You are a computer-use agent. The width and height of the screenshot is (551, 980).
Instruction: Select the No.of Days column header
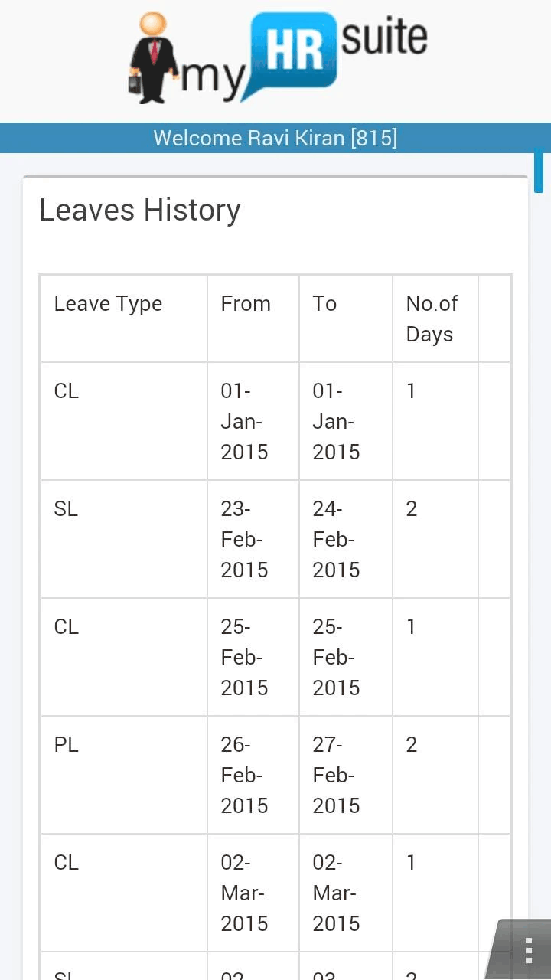pos(432,318)
